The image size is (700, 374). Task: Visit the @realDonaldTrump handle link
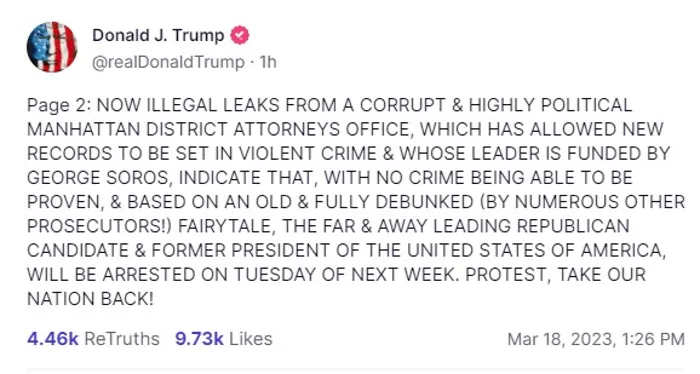click(x=168, y=62)
